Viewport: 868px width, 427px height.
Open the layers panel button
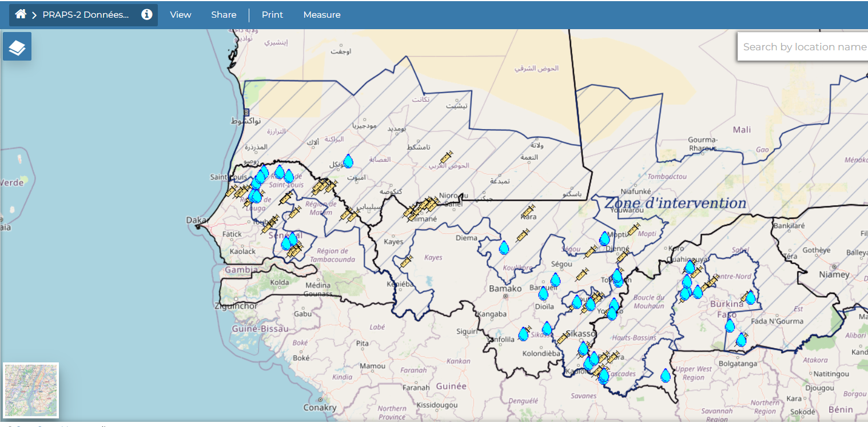[17, 47]
